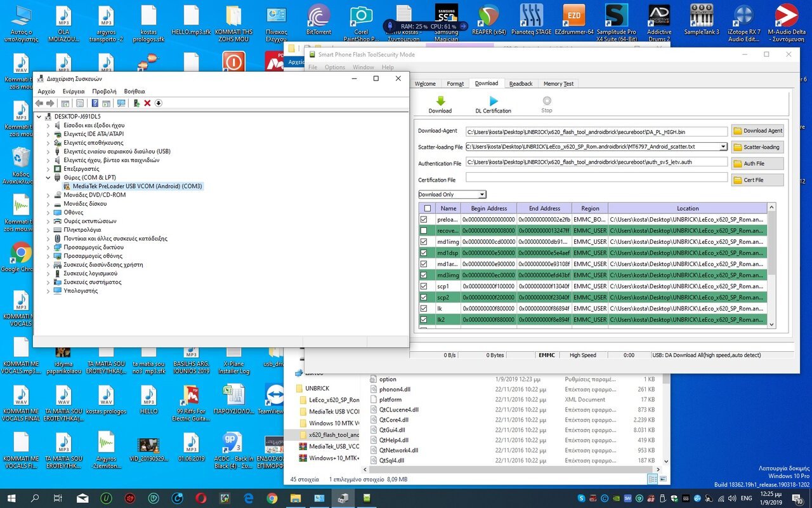This screenshot has height=508, width=812.
Task: Click the grey Stop icon in Flash Tool
Action: [547, 101]
